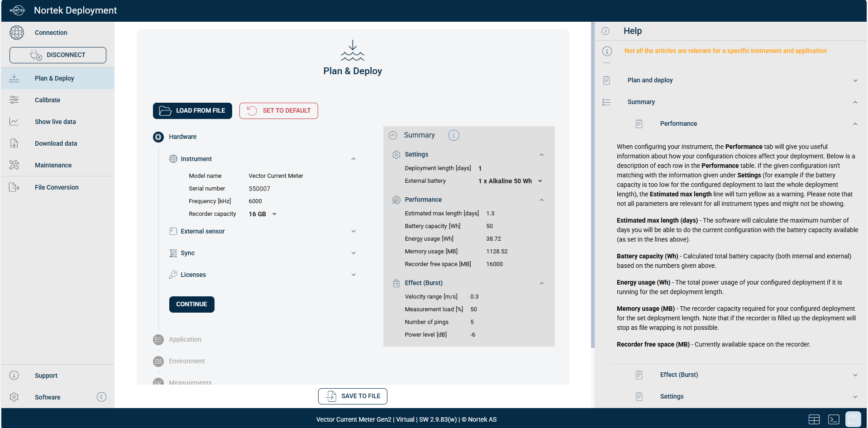This screenshot has height=428, width=868.
Task: Open the terminal console icon in the footer
Action: coord(833,419)
